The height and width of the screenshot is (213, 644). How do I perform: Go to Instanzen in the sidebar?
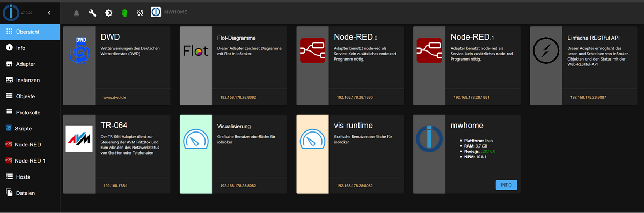coord(30,80)
